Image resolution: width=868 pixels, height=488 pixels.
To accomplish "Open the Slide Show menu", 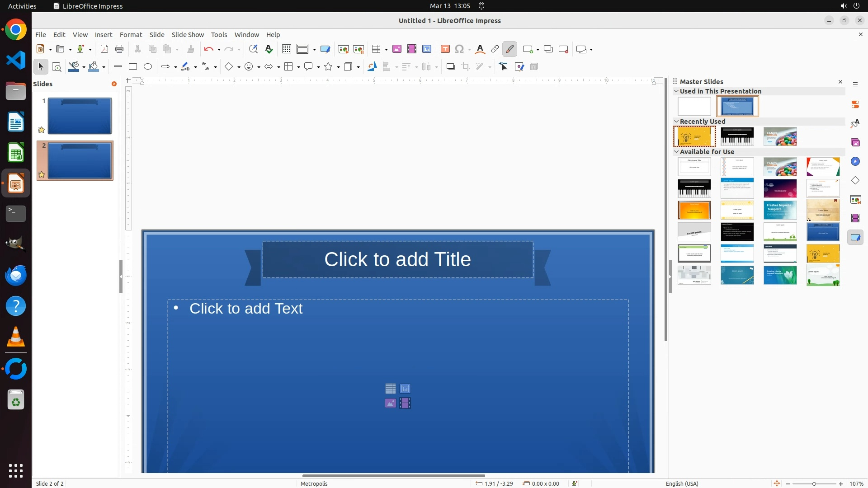I will (x=188, y=35).
